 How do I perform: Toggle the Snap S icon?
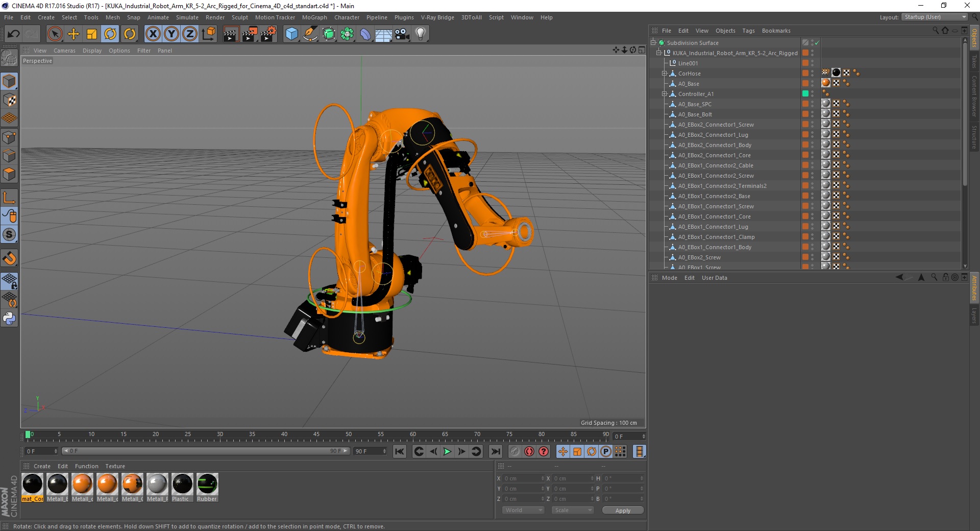coord(9,234)
